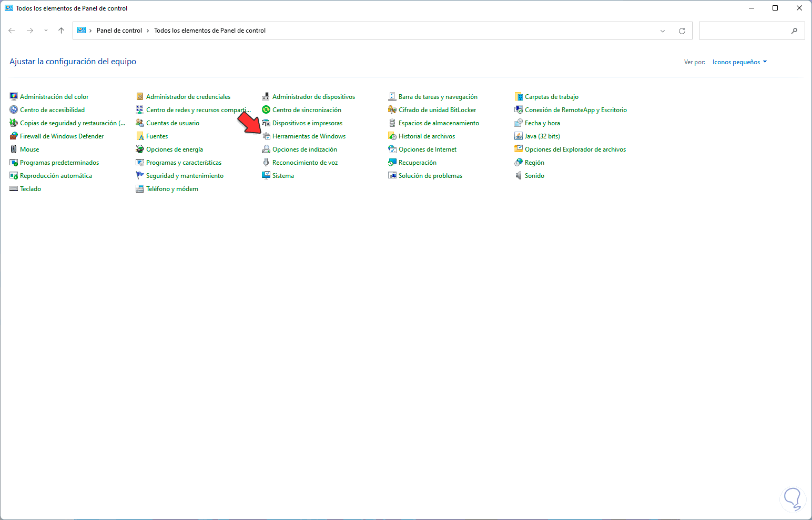Click the Control Panel search box
The image size is (812, 520).
752,31
